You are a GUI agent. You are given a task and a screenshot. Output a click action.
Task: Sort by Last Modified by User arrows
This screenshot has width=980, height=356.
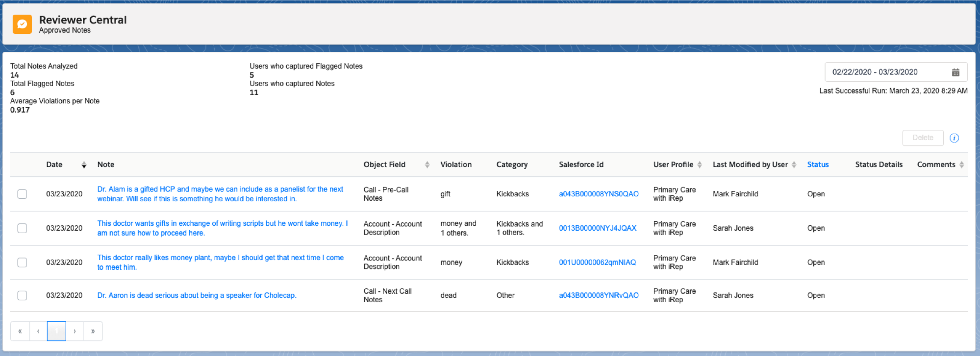point(794,165)
